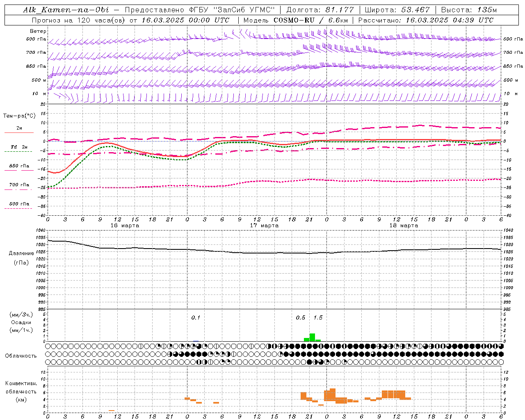Click the precipitation total 1.5
Screen dimensions: 525x420
tap(318, 318)
